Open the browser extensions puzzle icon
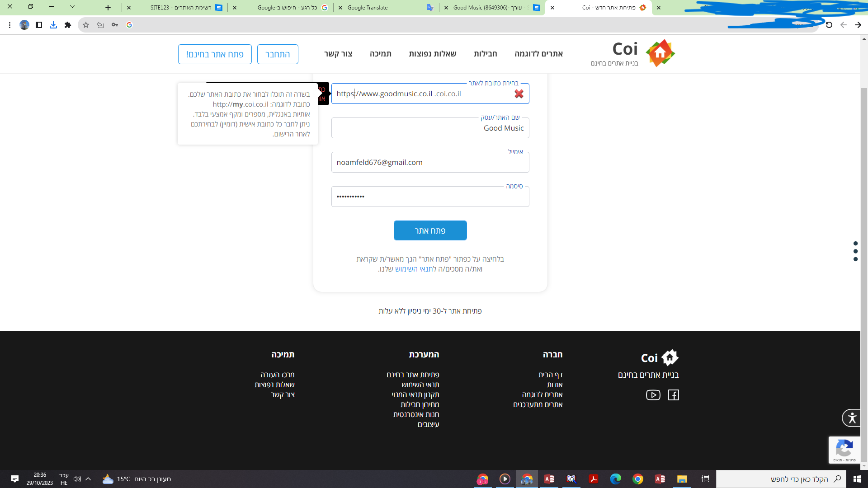 pos(68,25)
